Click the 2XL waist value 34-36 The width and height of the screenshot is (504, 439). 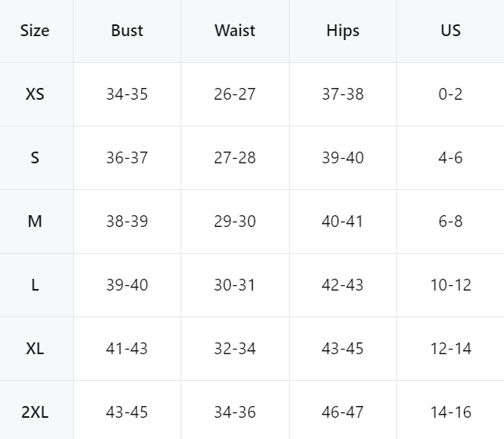(235, 411)
